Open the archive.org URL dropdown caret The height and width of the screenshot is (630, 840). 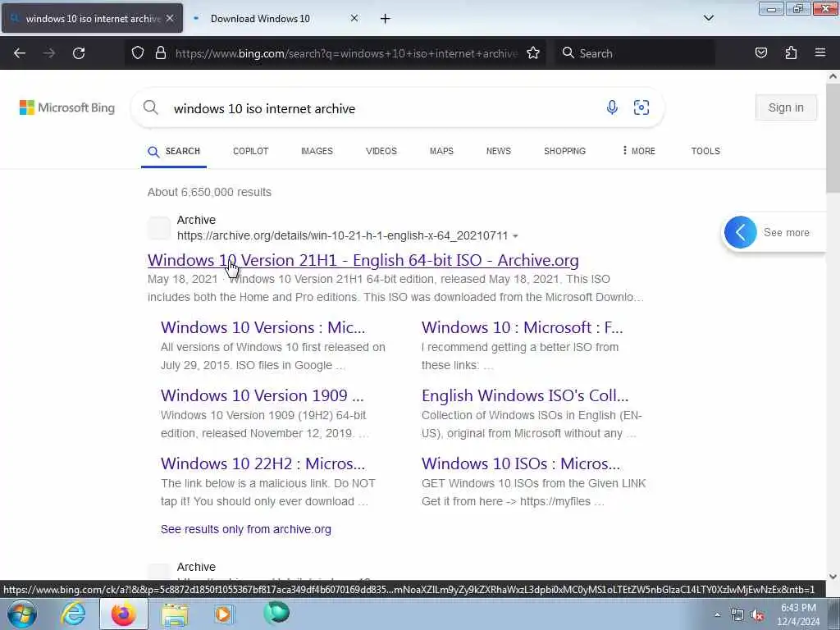tap(515, 236)
